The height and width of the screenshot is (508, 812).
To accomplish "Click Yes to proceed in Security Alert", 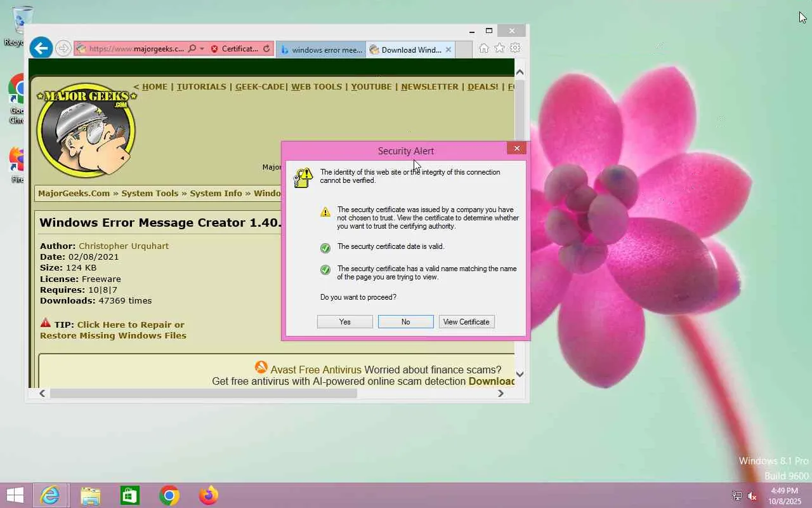I will [x=345, y=322].
